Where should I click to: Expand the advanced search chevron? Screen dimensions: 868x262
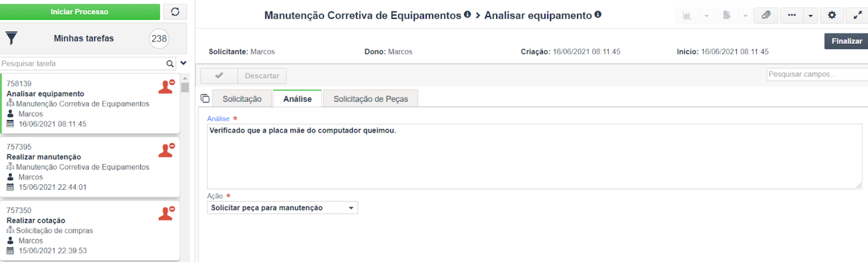coord(183,63)
